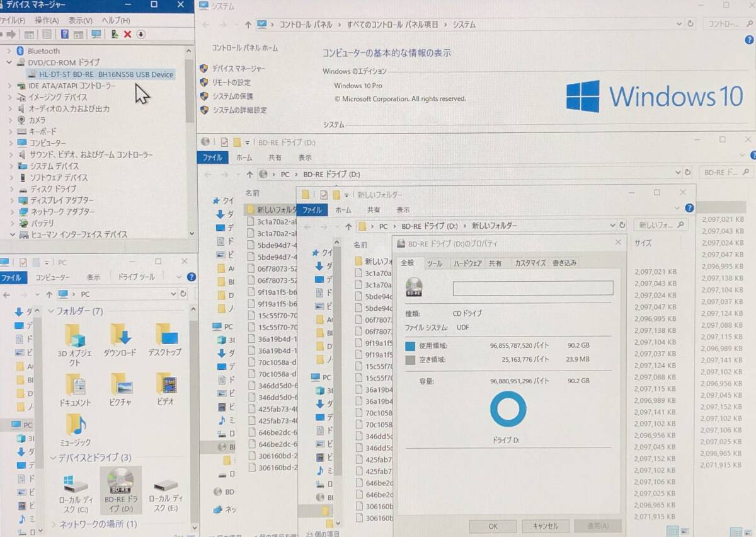
Task: Open Device Manager 表示(V) menu
Action: [x=80, y=20]
